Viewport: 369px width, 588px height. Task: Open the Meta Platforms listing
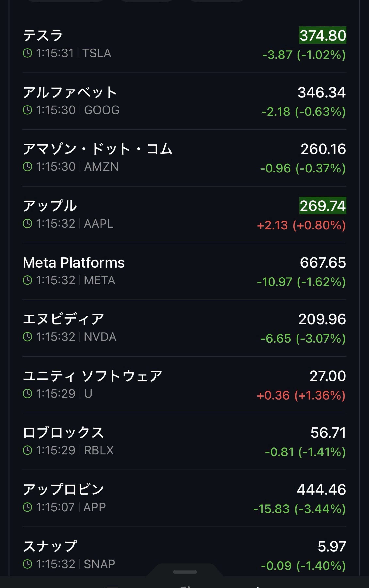[x=74, y=263]
